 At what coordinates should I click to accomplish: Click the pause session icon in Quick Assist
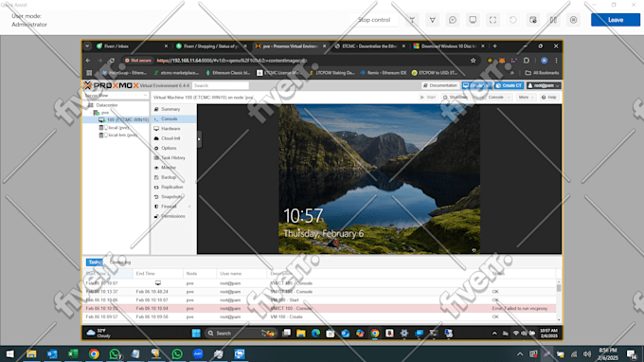pos(553,20)
